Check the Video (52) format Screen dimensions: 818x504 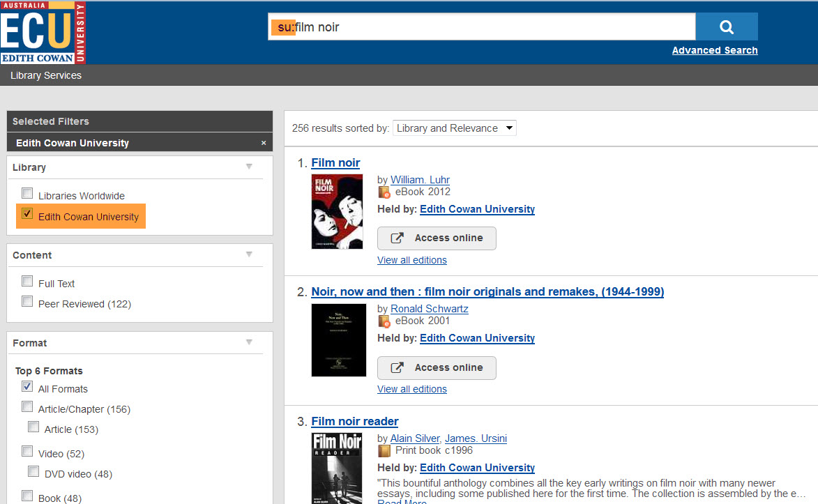tap(27, 451)
